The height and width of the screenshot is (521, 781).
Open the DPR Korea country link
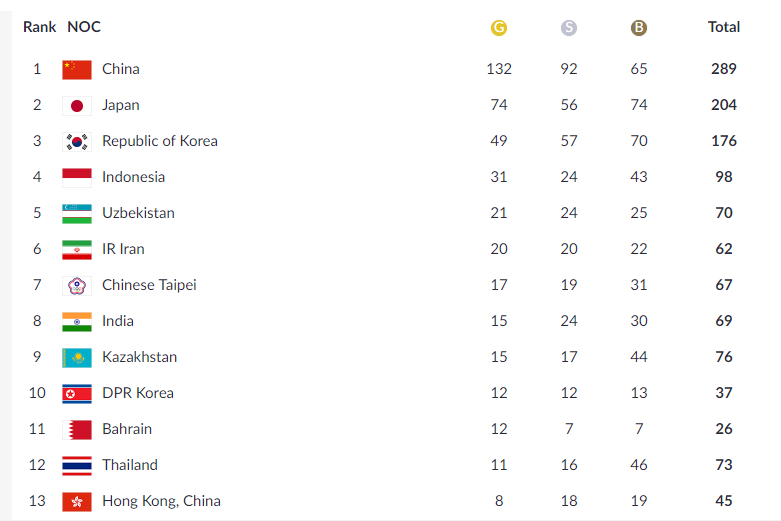click(137, 393)
